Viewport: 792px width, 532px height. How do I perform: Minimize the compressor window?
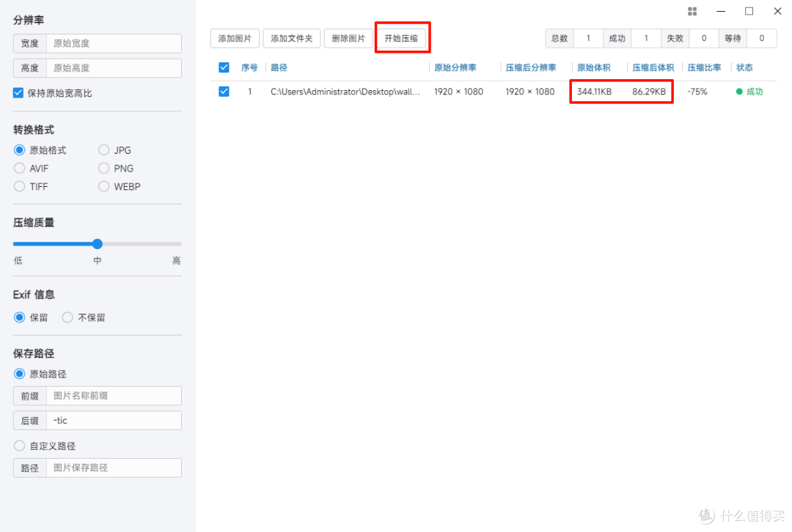pyautogui.click(x=721, y=11)
